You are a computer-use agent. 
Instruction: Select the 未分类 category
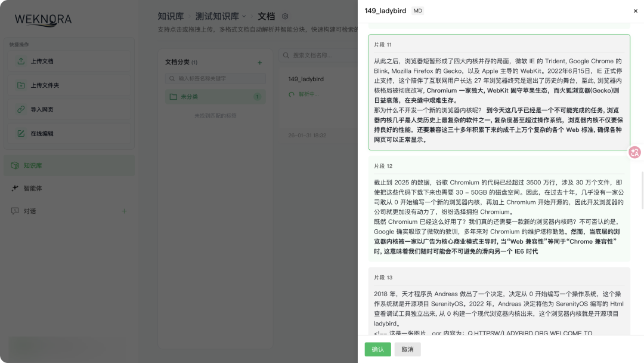tap(215, 97)
